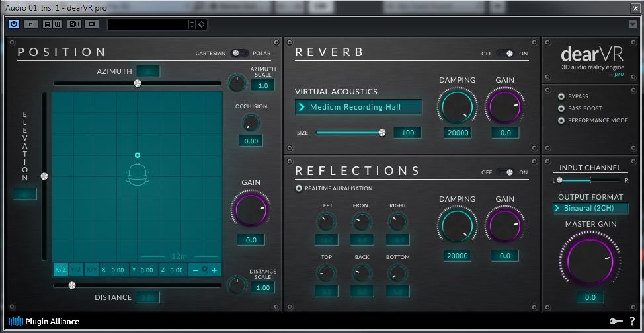Zoom in the position grid with plus
The image size is (644, 333).
(x=214, y=270)
